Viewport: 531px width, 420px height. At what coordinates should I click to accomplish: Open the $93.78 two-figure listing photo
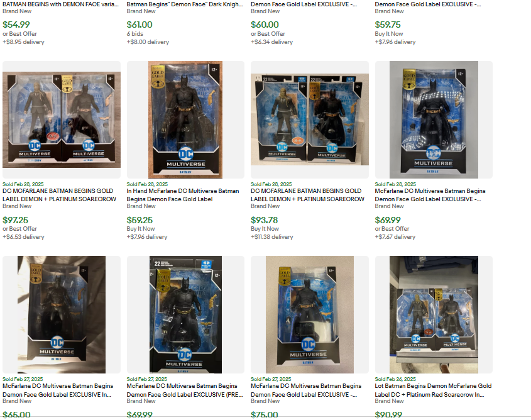pos(310,119)
